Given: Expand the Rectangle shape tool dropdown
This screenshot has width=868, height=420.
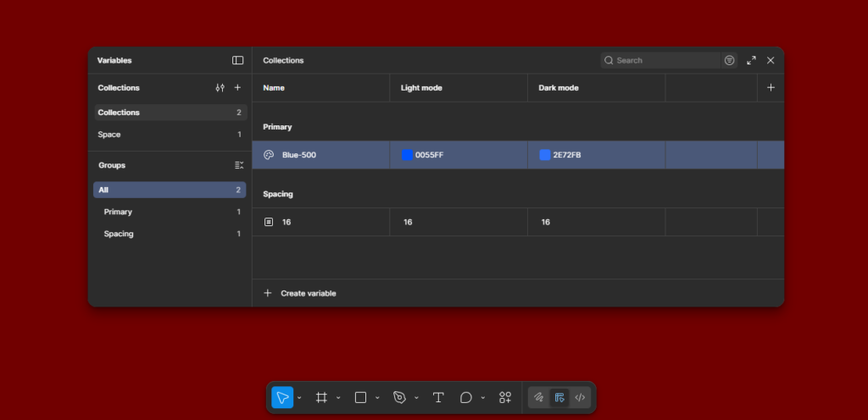Looking at the screenshot, I should pyautogui.click(x=377, y=398).
